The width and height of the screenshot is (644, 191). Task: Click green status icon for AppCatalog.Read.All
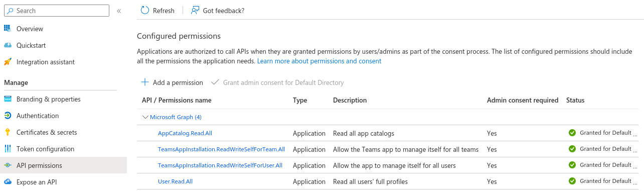pyautogui.click(x=572, y=133)
